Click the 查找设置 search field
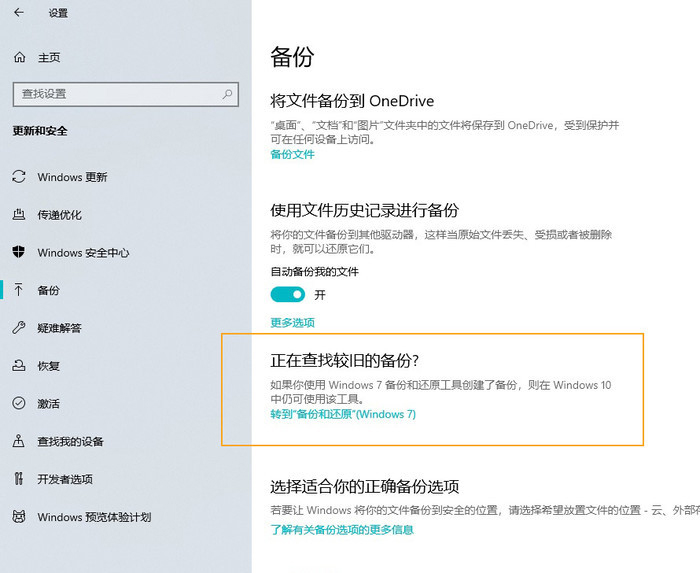This screenshot has height=573, width=700. pyautogui.click(x=115, y=94)
